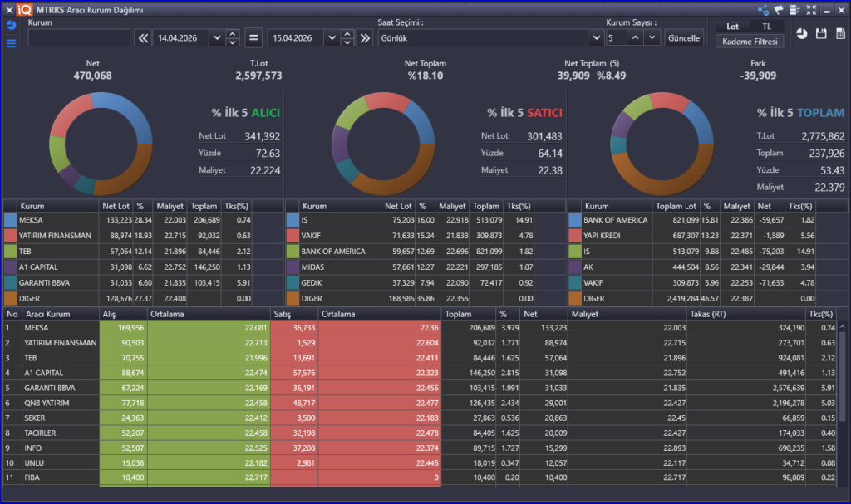Click the pin icon in title bar
The height and width of the screenshot is (504, 851).
pyautogui.click(x=779, y=10)
